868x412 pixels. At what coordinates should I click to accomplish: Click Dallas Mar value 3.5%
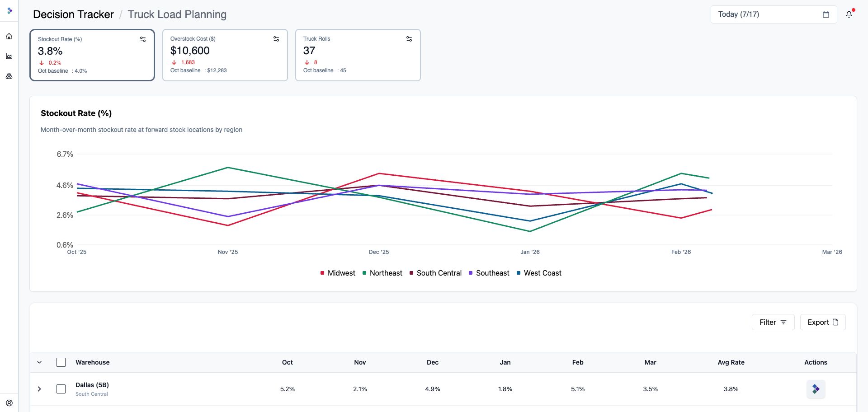pyautogui.click(x=651, y=389)
